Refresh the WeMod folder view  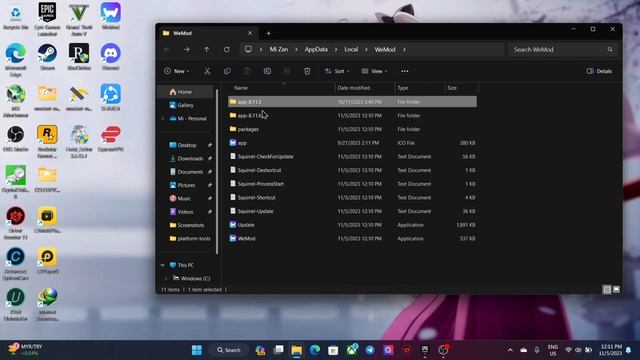[x=227, y=49]
